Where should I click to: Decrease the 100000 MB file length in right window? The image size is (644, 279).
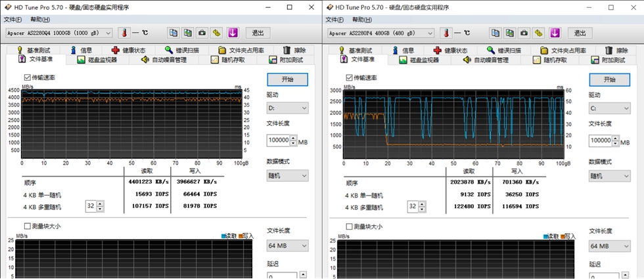(x=615, y=143)
